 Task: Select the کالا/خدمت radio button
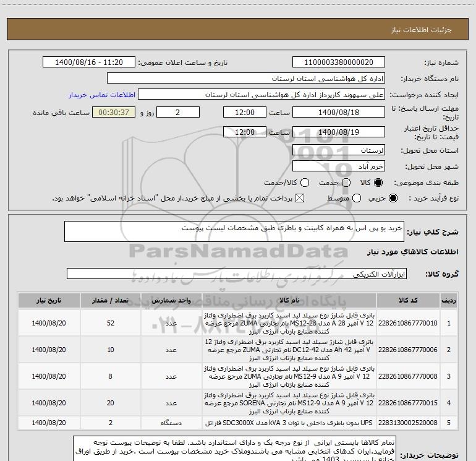[305, 183]
